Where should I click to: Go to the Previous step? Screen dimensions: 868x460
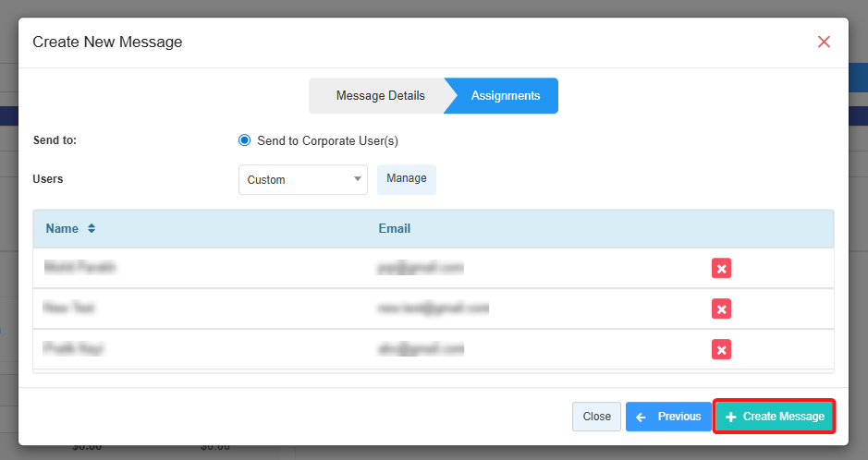tap(668, 417)
